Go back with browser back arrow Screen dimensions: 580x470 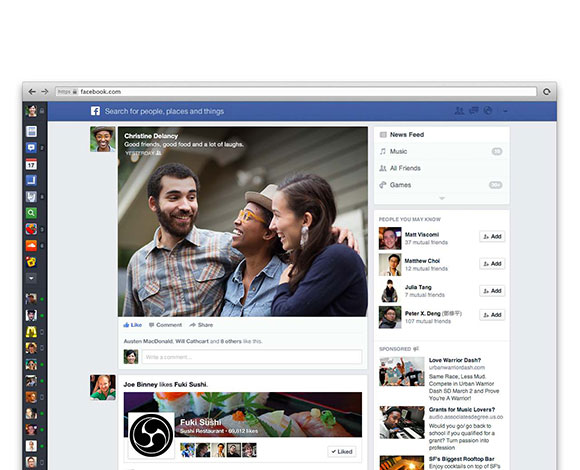click(x=32, y=91)
